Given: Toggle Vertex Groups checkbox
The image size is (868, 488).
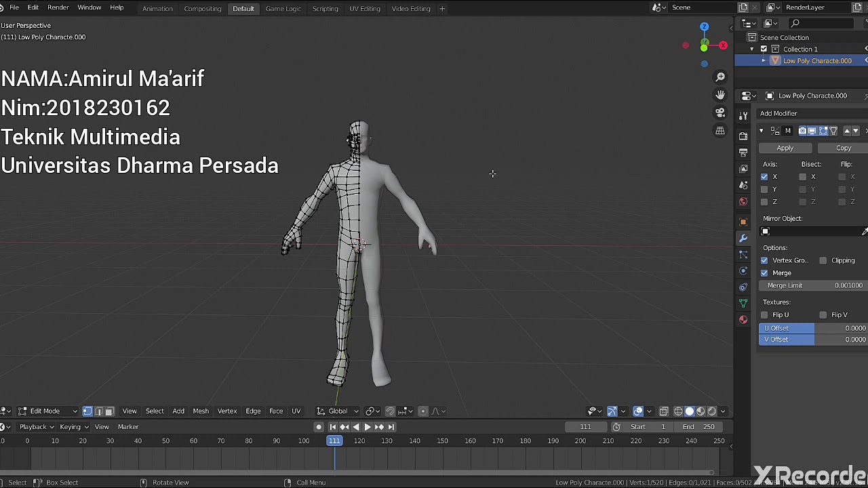Looking at the screenshot, I should 764,260.
